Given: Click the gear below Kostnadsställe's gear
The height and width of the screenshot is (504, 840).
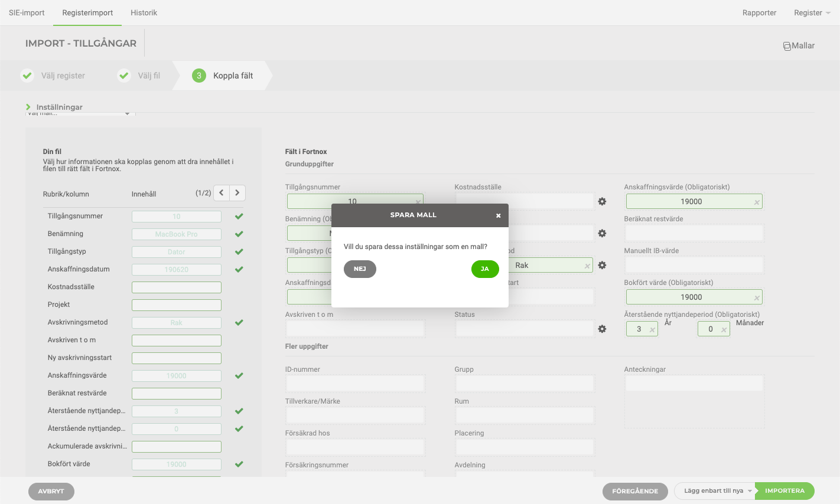Looking at the screenshot, I should 602,234.
